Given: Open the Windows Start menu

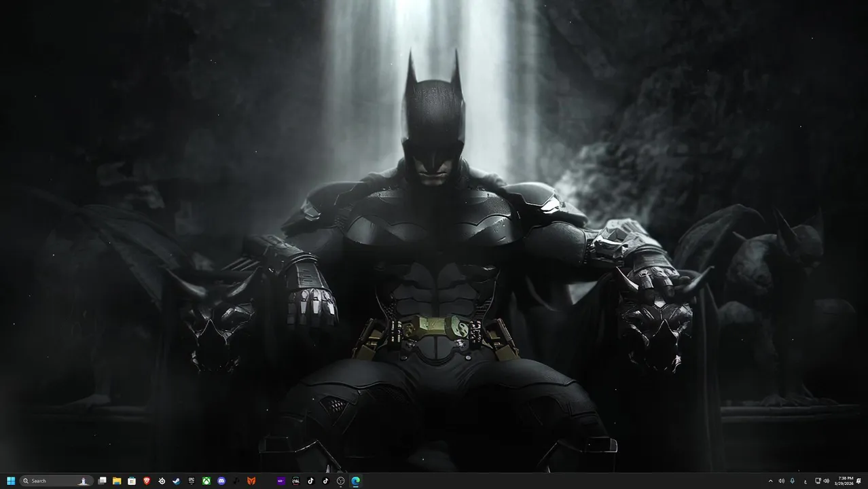Looking at the screenshot, I should pyautogui.click(x=11, y=481).
